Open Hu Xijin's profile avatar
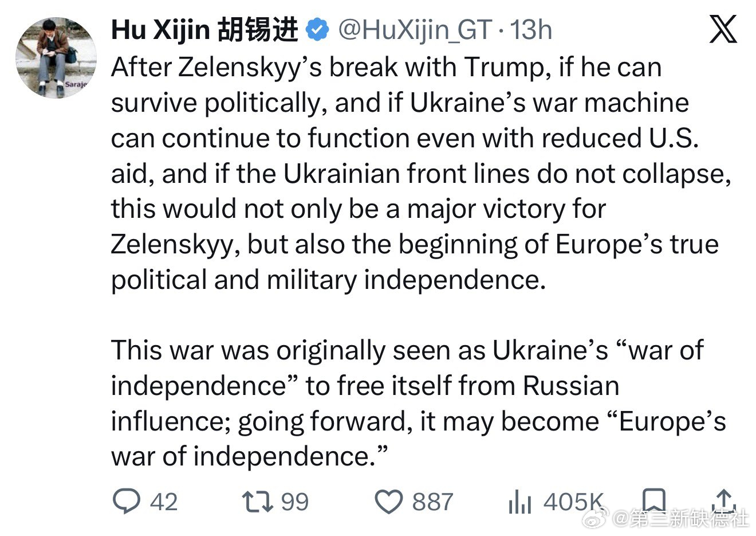 point(56,57)
